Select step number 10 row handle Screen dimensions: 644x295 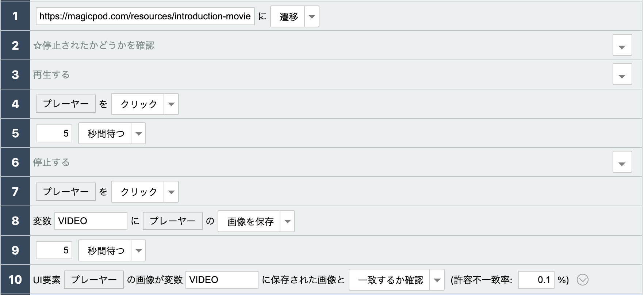pyautogui.click(x=15, y=280)
